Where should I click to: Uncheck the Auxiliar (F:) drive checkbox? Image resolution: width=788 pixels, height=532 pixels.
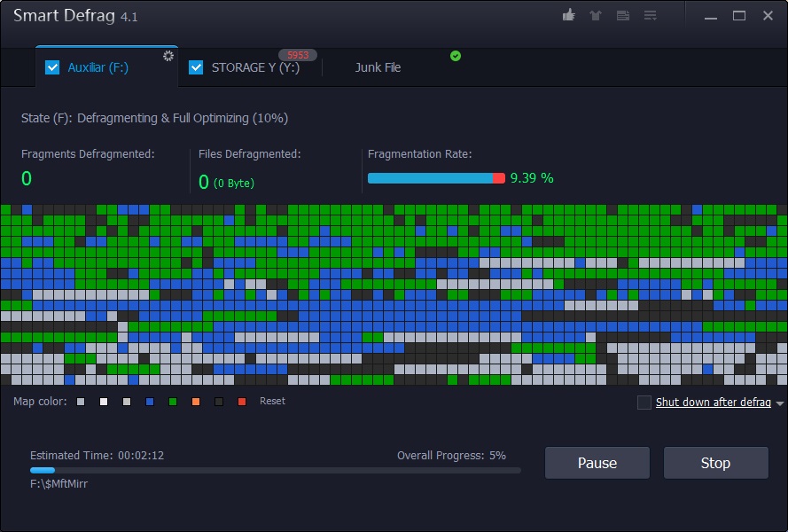coord(52,67)
